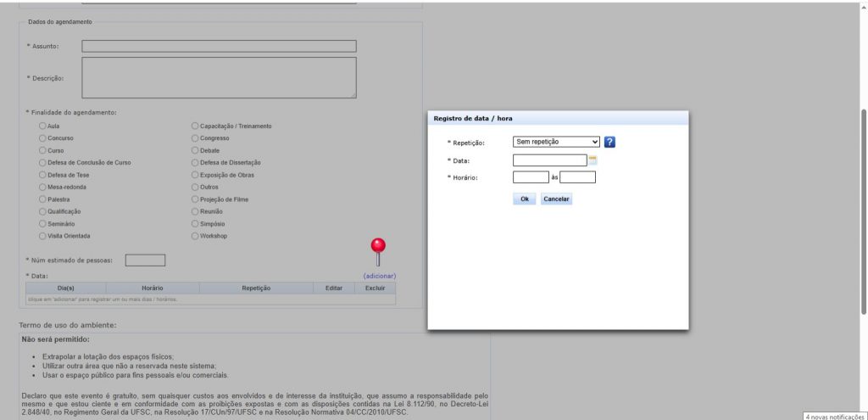Select the Congresso radio option
Image resolution: width=868 pixels, height=420 pixels.
pyautogui.click(x=195, y=137)
